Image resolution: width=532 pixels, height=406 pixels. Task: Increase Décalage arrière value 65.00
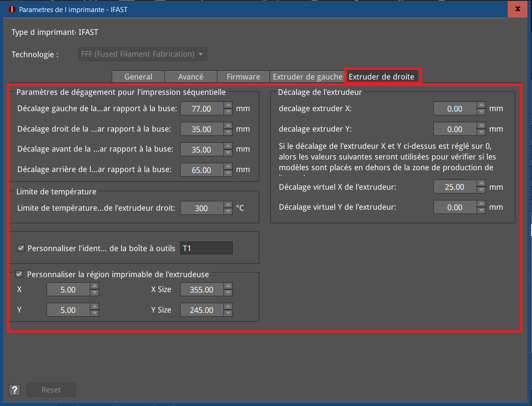point(229,166)
